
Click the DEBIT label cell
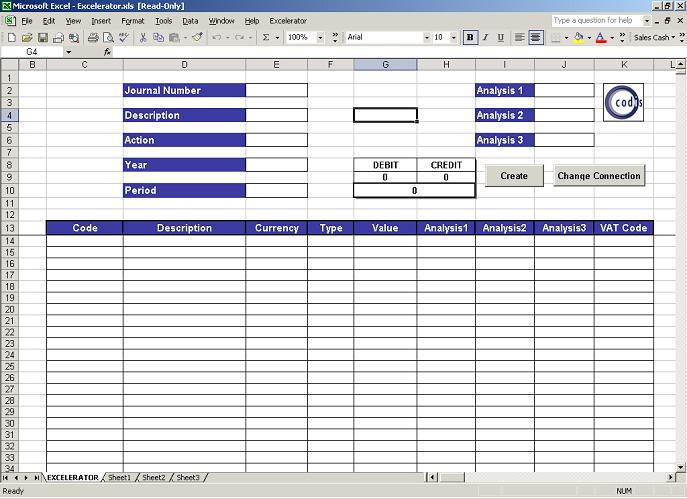click(x=385, y=165)
